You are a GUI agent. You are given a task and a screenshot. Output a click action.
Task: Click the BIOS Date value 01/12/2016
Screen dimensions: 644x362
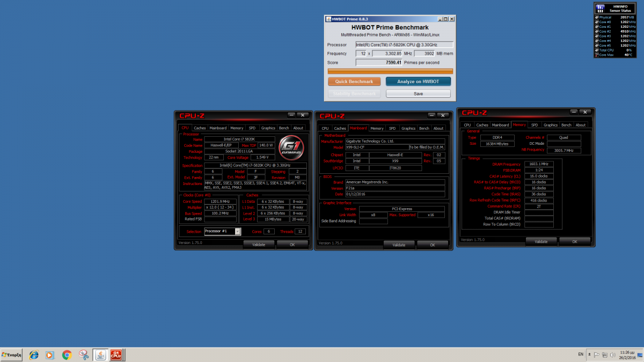(x=395, y=194)
